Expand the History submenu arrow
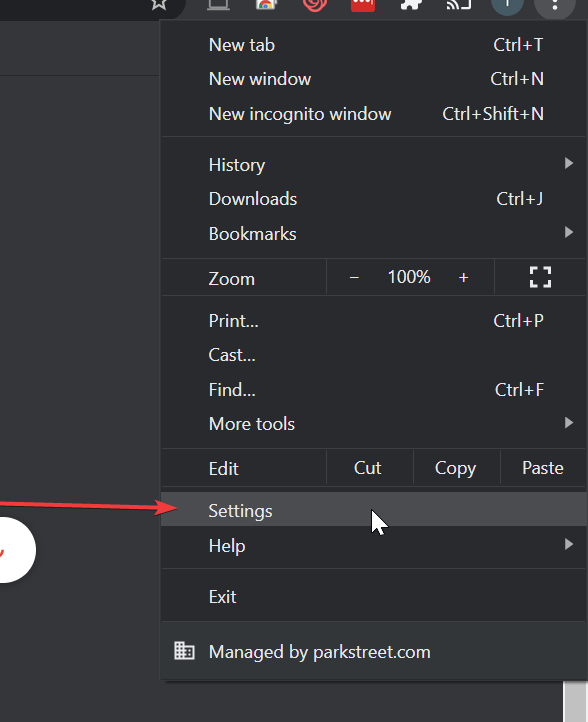 (x=569, y=163)
